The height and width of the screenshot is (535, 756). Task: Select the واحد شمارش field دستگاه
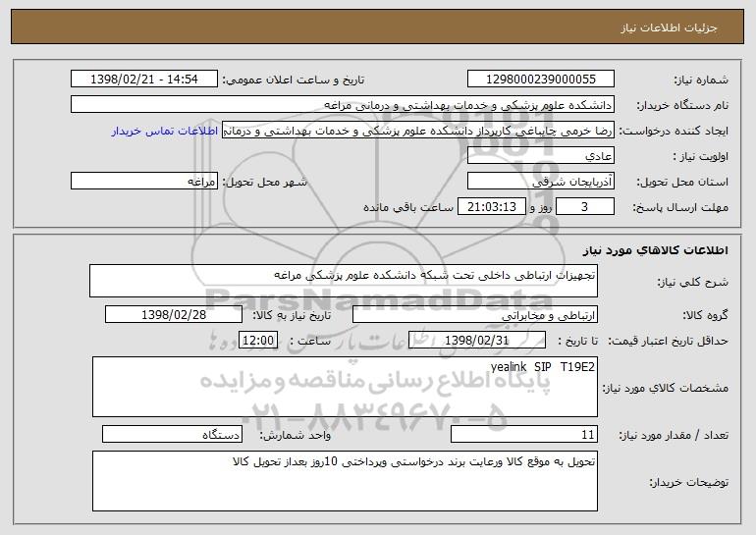[172, 434]
